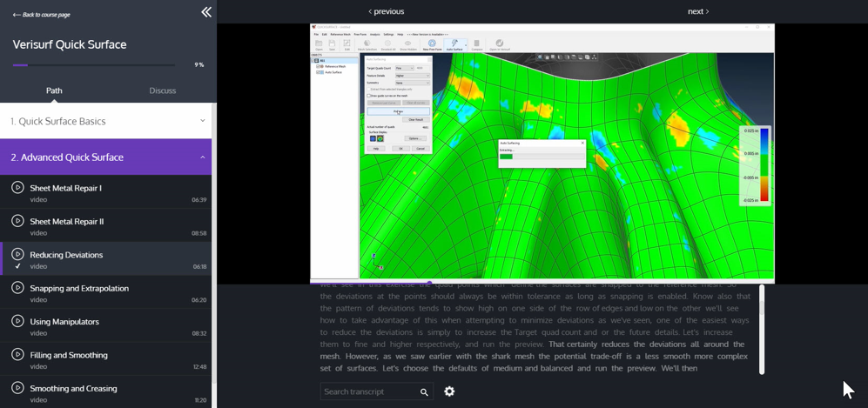Click the Compare toolbar icon
868x408 pixels.
click(x=476, y=45)
